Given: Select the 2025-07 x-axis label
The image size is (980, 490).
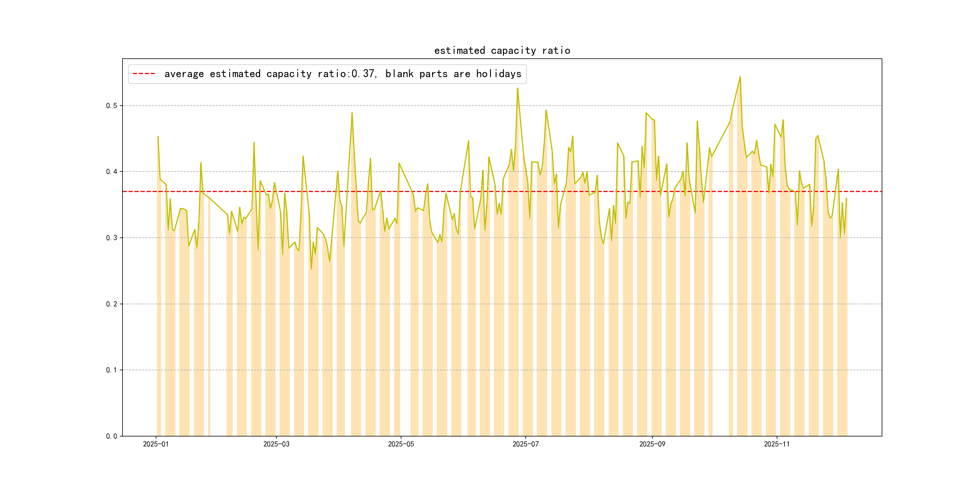Looking at the screenshot, I should pos(525,444).
